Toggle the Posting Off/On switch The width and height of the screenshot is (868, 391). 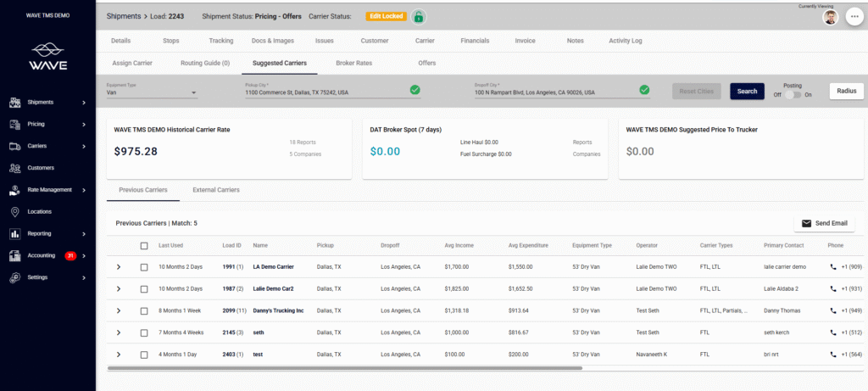(793, 94)
